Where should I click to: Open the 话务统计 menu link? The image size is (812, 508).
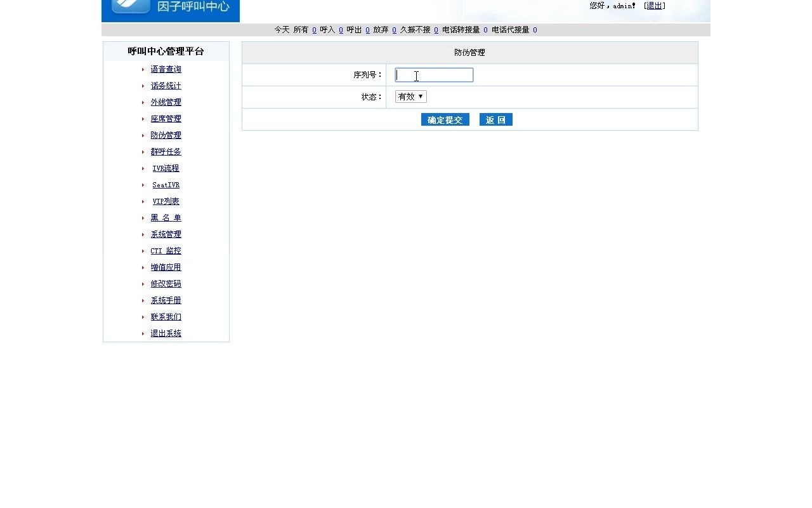pyautogui.click(x=166, y=86)
